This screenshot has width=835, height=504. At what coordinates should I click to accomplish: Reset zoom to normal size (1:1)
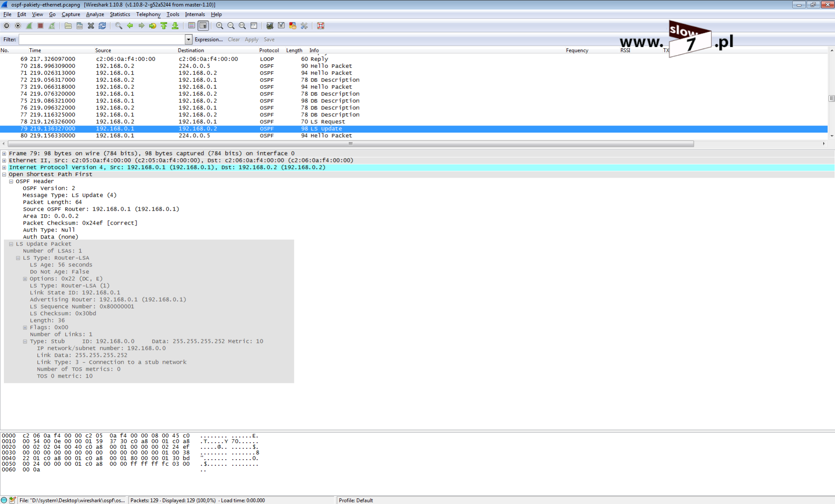tap(242, 26)
